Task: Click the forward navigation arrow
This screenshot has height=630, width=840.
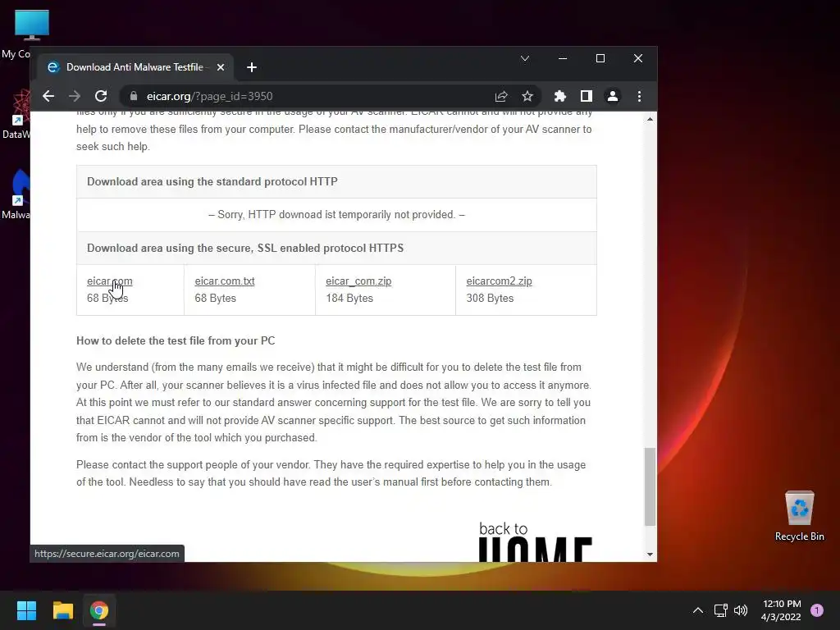Action: tap(75, 97)
